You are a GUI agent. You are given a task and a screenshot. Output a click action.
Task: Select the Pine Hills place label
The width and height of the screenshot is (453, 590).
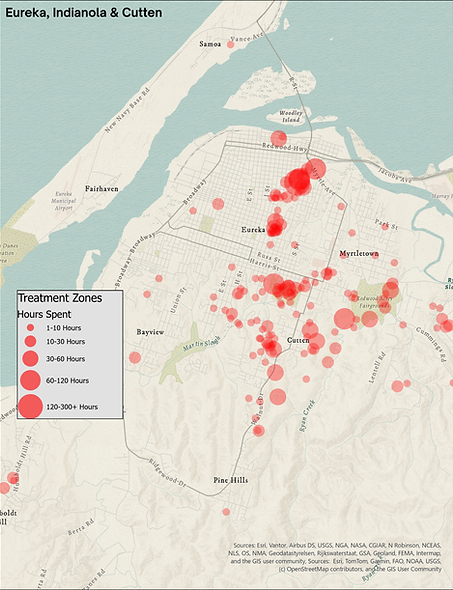coord(231,480)
